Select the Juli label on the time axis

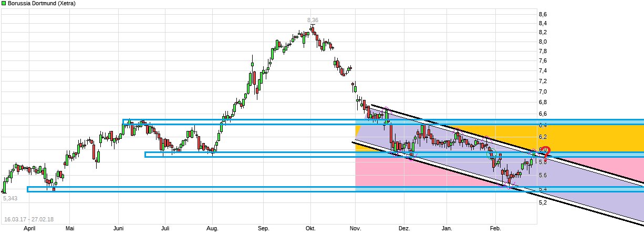(x=165, y=229)
